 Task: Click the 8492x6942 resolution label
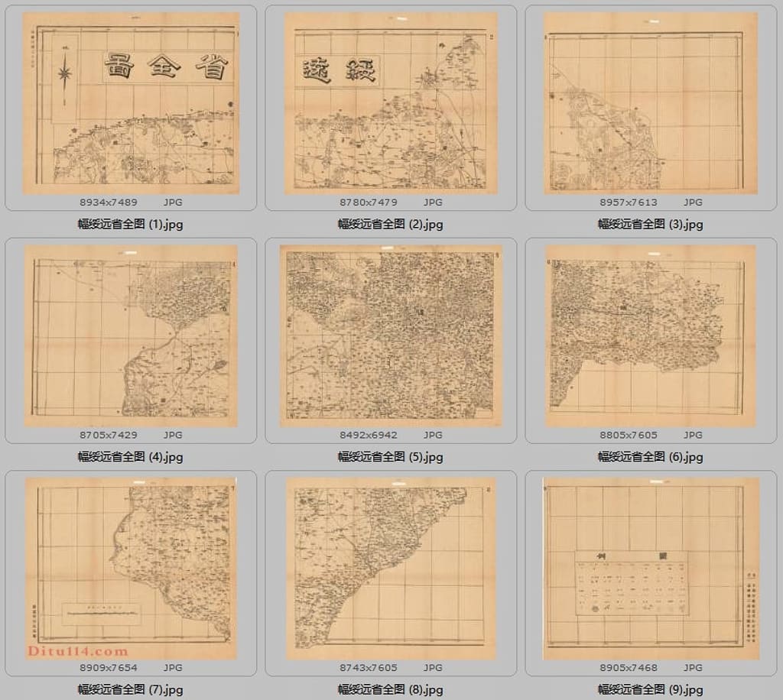369,435
